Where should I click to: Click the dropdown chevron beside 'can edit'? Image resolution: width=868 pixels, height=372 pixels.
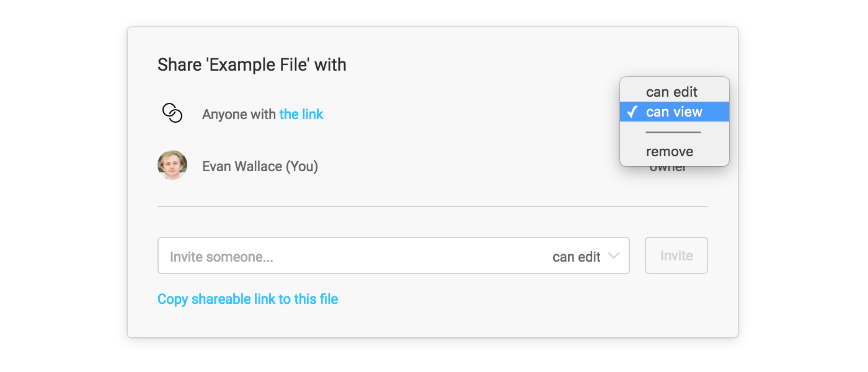(x=614, y=255)
